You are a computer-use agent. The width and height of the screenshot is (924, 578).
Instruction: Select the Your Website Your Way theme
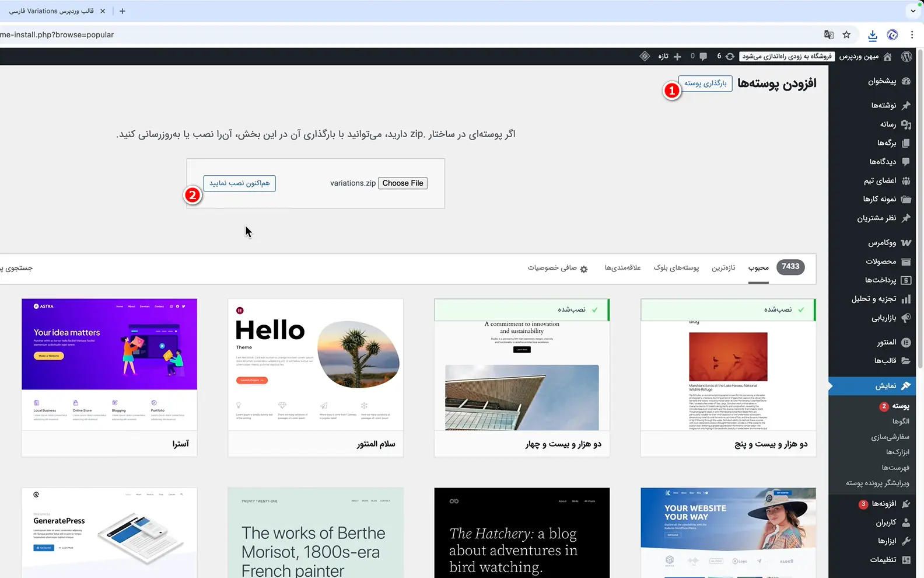click(x=728, y=533)
